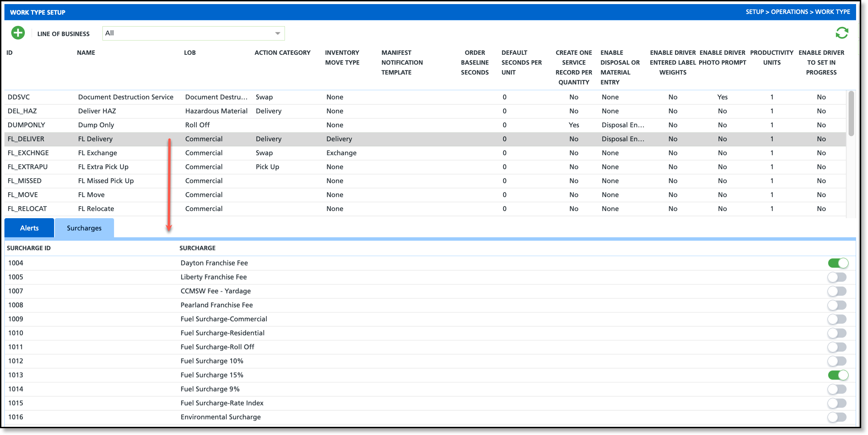This screenshot has width=868, height=435.
Task: Disable the Dayton Franchise Fee toggle
Action: point(838,263)
